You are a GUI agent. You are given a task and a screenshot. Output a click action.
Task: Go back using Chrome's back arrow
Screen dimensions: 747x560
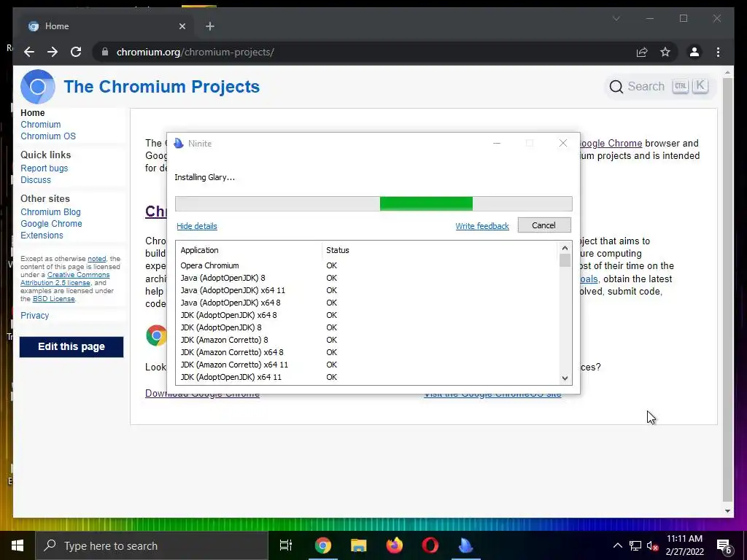pos(29,52)
